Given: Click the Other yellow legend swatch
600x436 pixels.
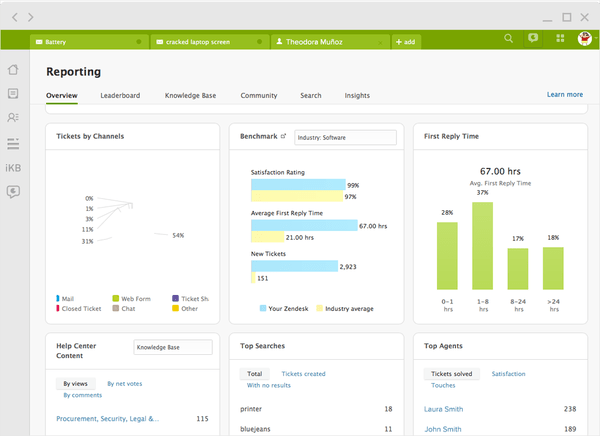Looking at the screenshot, I should click(175, 308).
